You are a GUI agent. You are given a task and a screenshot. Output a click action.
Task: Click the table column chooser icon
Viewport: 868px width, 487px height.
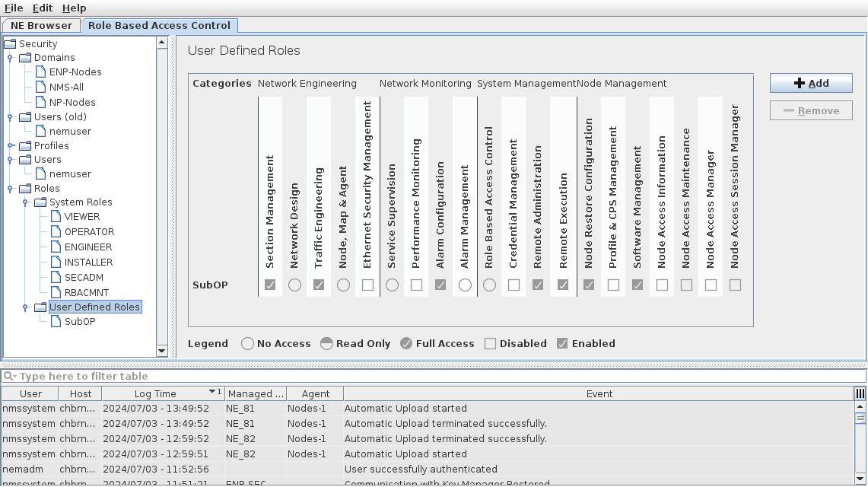[x=860, y=393]
